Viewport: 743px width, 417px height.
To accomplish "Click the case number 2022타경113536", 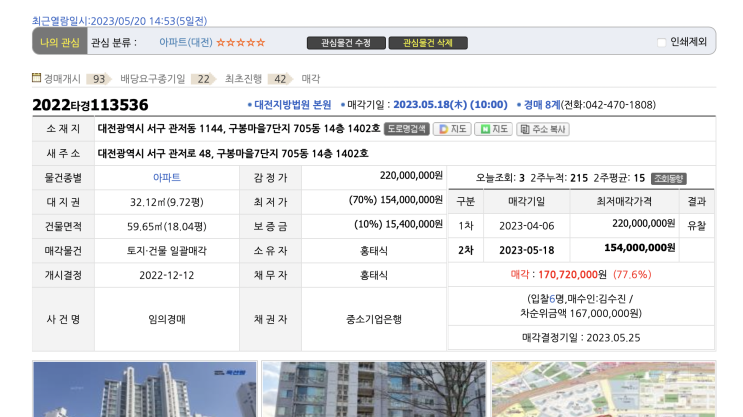I will [90, 105].
